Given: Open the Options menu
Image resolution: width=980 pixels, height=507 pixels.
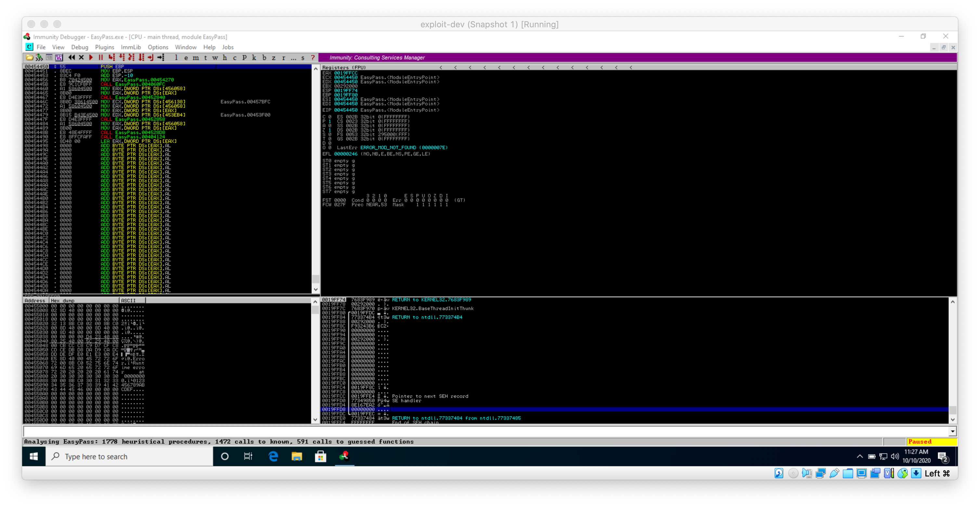Looking at the screenshot, I should 158,47.
